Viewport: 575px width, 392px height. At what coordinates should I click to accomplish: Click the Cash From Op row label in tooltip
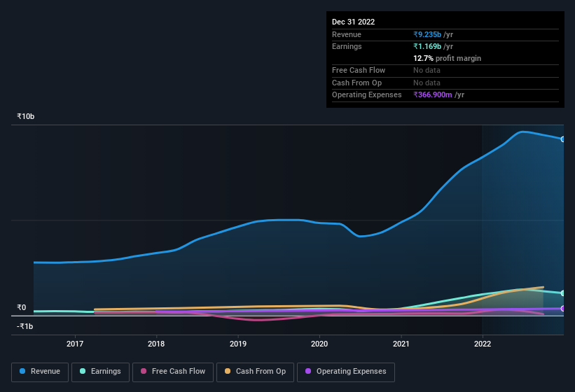(356, 83)
